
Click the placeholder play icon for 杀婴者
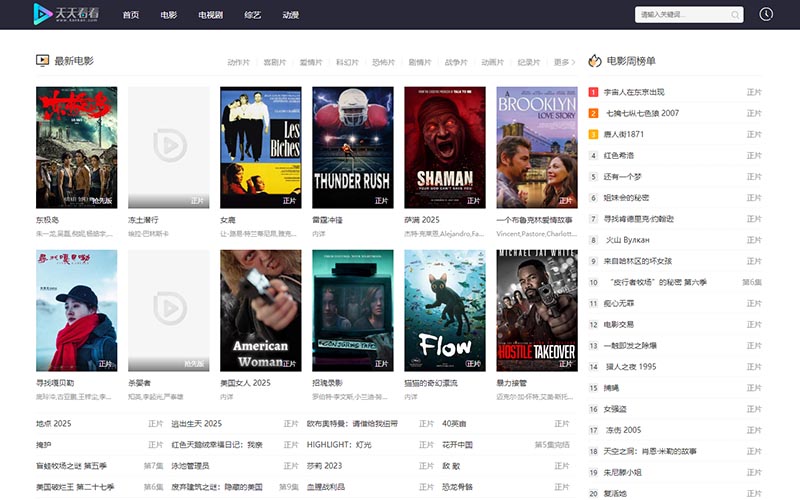point(170,308)
